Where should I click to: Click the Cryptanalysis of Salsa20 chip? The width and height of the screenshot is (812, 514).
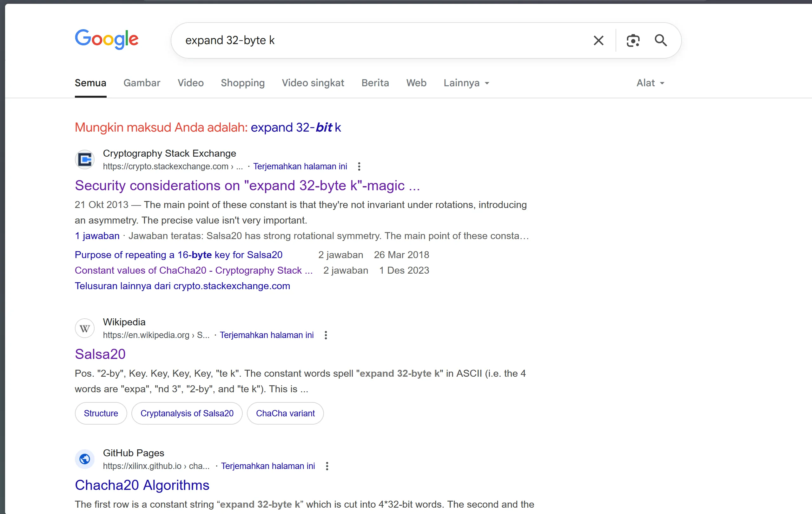(x=187, y=413)
